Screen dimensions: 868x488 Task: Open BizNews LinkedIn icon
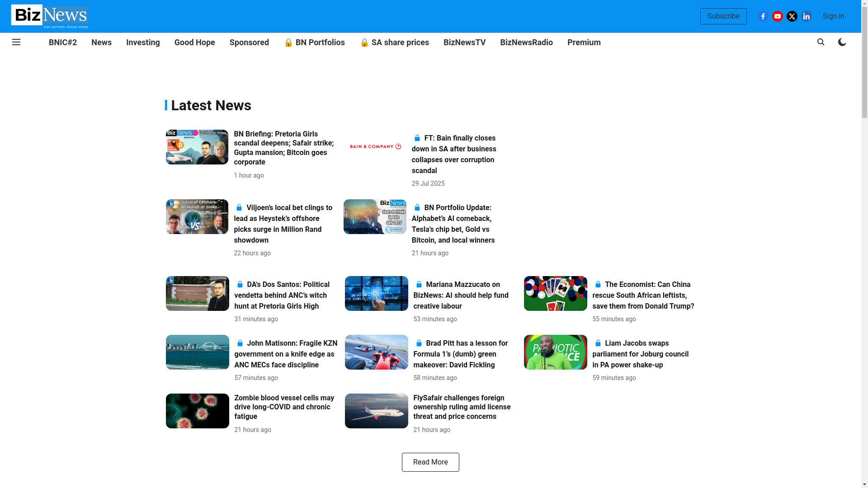[x=807, y=16]
